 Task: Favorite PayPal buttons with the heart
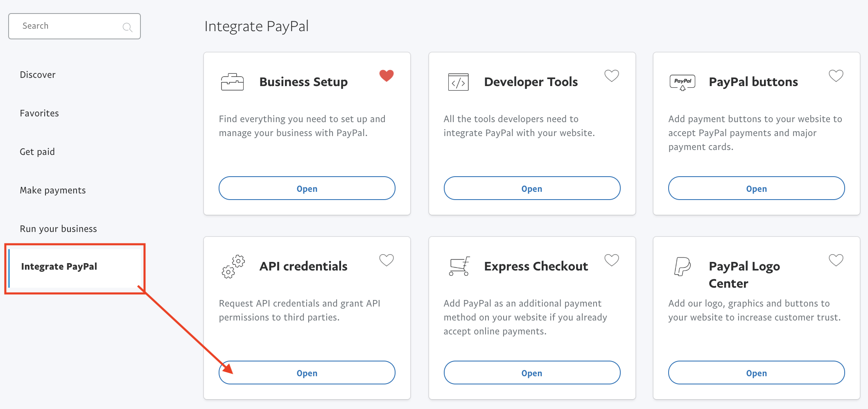click(836, 75)
